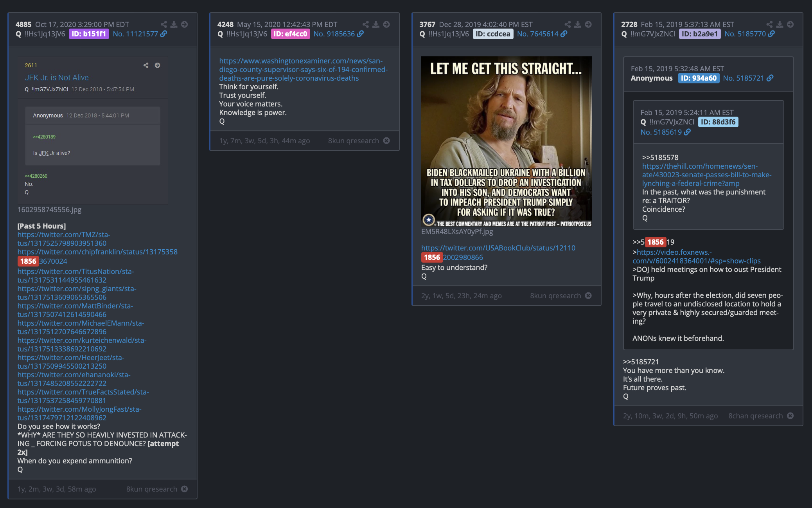Open the twitter.com/MollyJongFast status link

(x=79, y=414)
